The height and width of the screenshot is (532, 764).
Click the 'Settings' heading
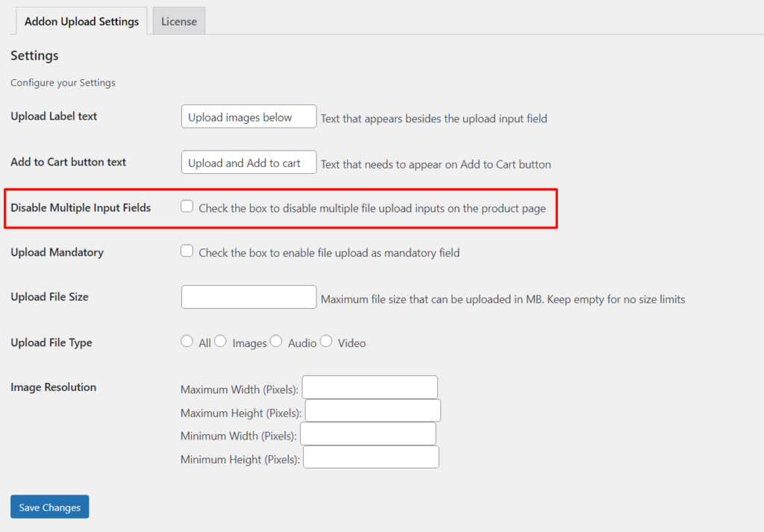point(34,55)
